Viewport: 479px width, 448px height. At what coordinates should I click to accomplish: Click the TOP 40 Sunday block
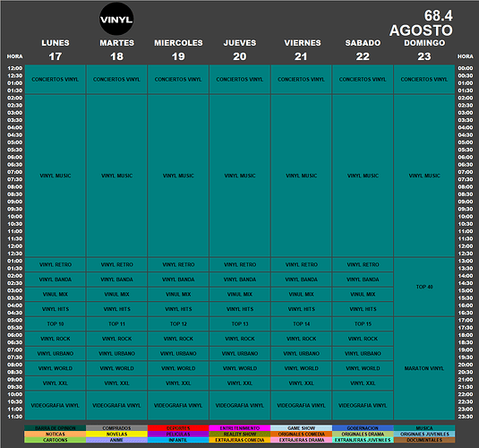[x=424, y=287]
